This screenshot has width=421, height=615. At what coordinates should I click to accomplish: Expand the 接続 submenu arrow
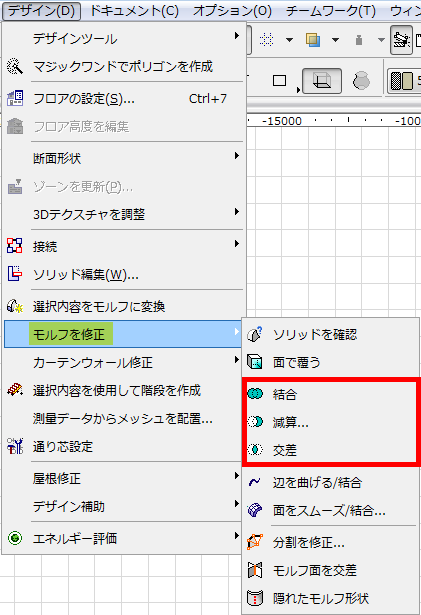coord(237,244)
